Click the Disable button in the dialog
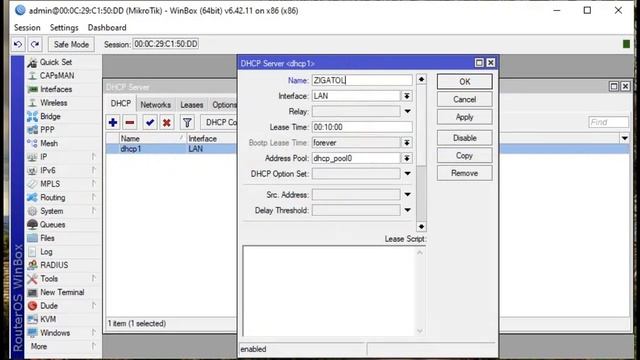This screenshot has height=360, width=640. pos(464,138)
